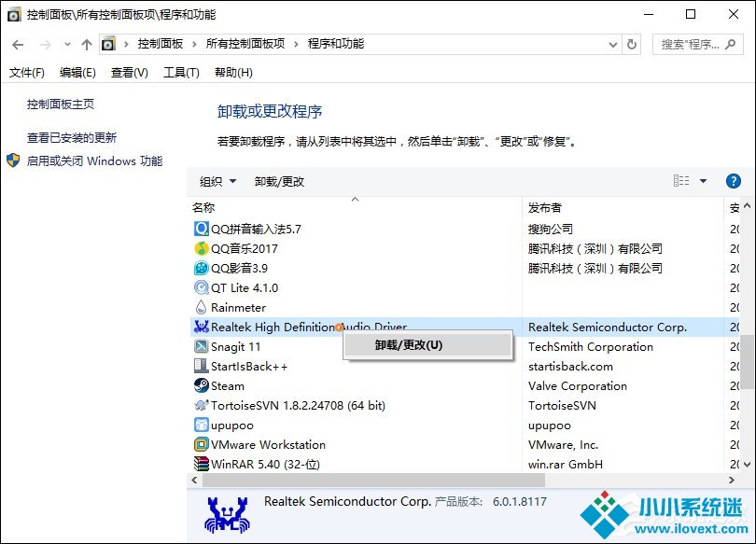Viewport: 756px width, 544px height.
Task: Click the Steam icon
Action: click(201, 385)
